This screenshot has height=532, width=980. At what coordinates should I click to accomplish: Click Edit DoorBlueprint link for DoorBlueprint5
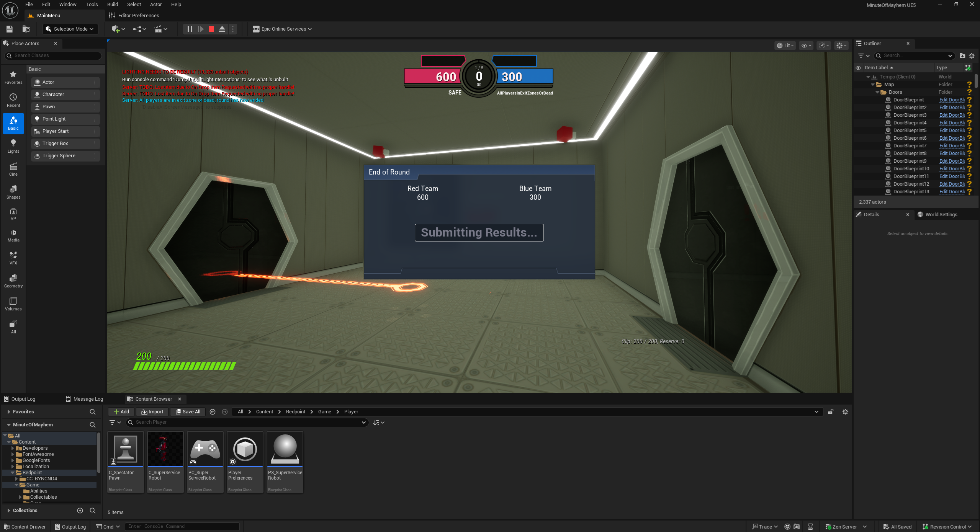coord(952,131)
